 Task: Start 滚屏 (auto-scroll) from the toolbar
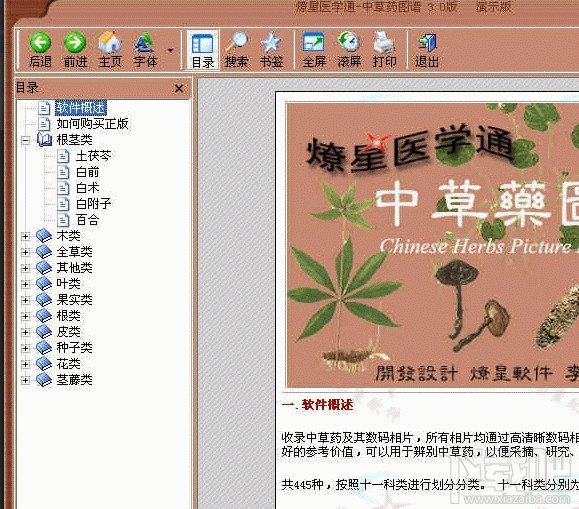pos(349,49)
